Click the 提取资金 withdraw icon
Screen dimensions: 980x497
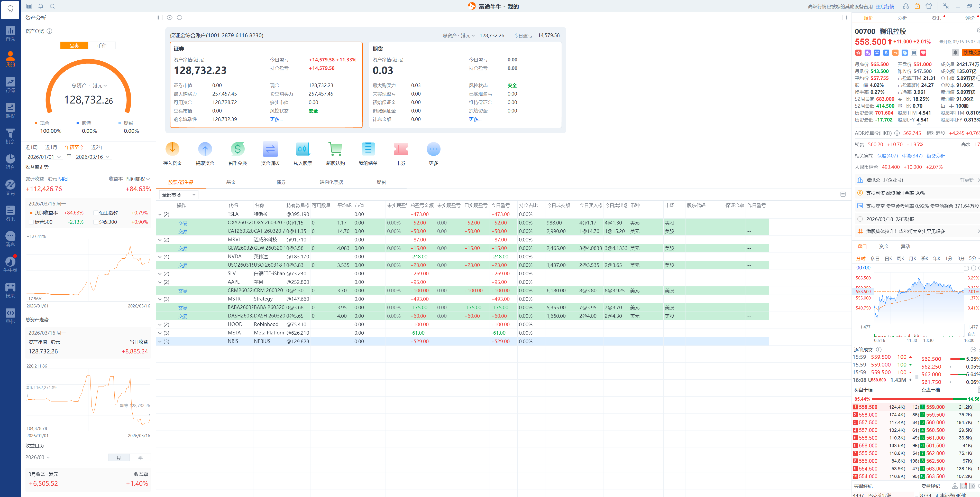click(205, 149)
